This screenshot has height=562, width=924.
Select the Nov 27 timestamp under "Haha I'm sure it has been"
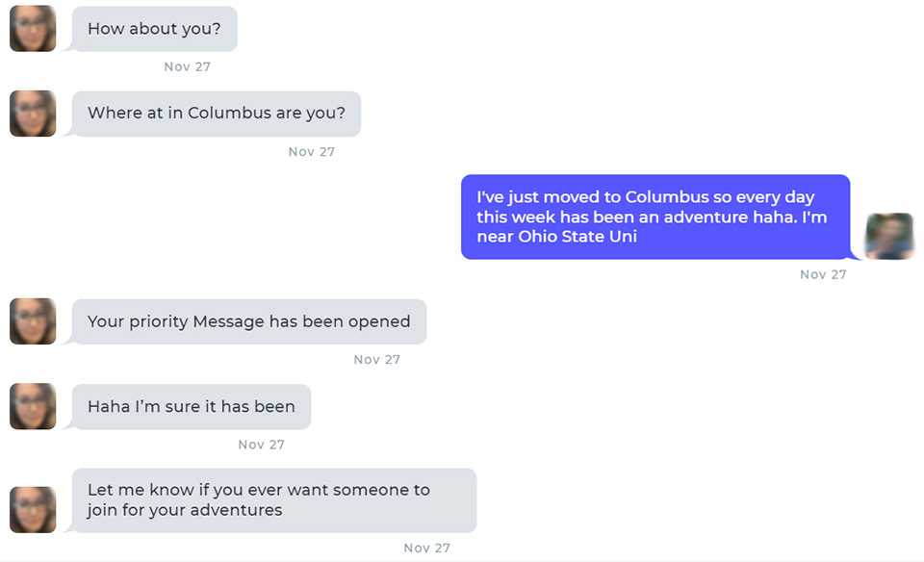click(261, 444)
